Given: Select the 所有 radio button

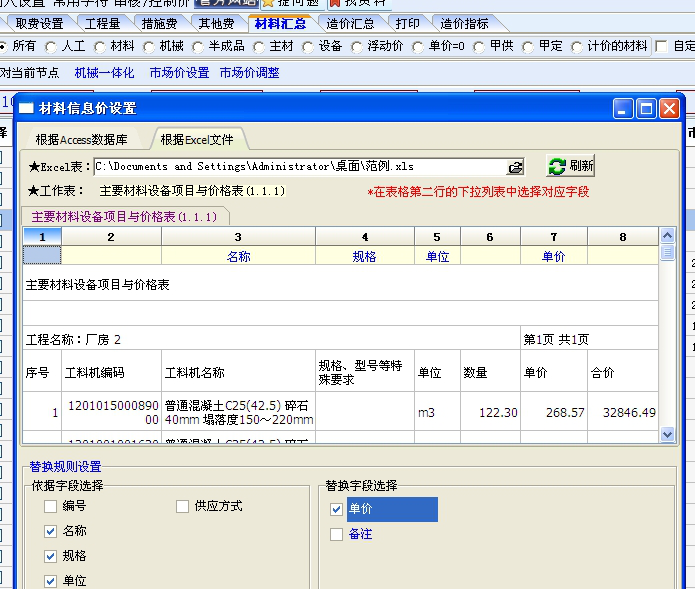Looking at the screenshot, I should [x=3, y=46].
